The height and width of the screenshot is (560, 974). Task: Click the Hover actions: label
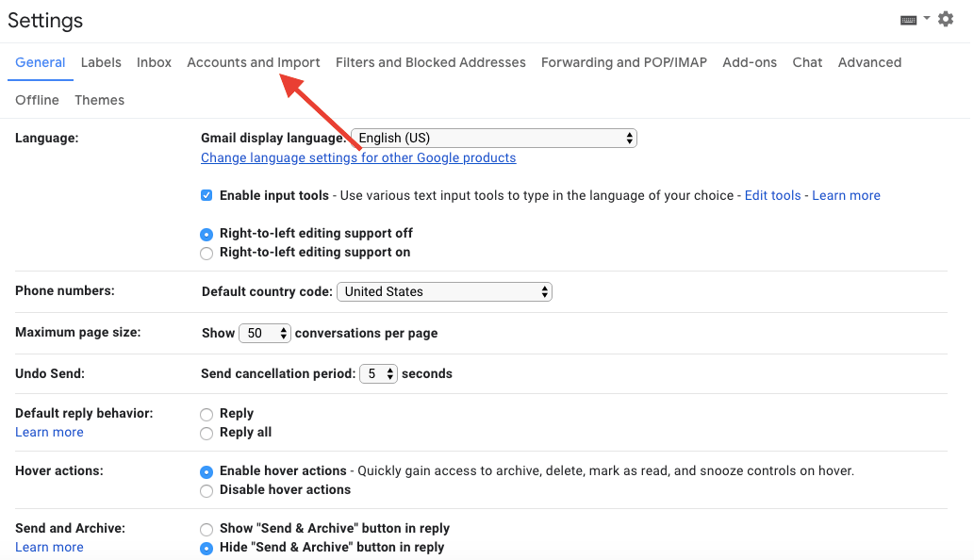tap(59, 470)
